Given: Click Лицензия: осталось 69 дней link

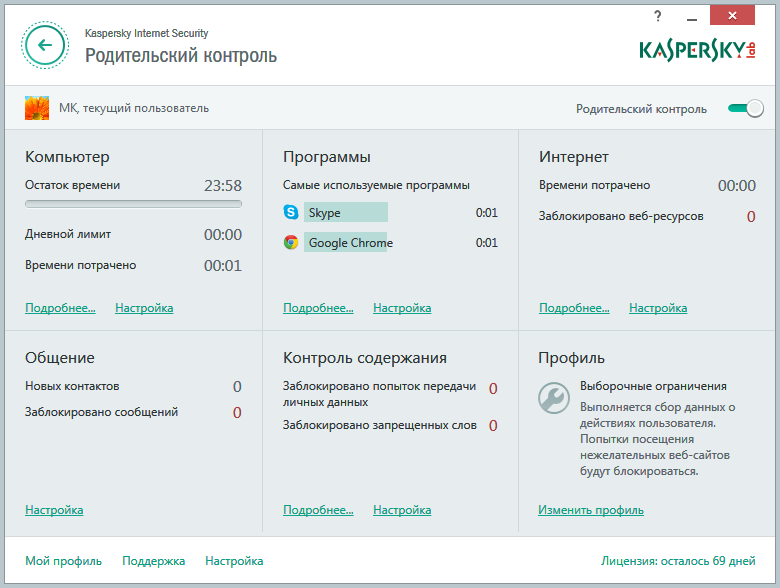Looking at the screenshot, I should [678, 561].
